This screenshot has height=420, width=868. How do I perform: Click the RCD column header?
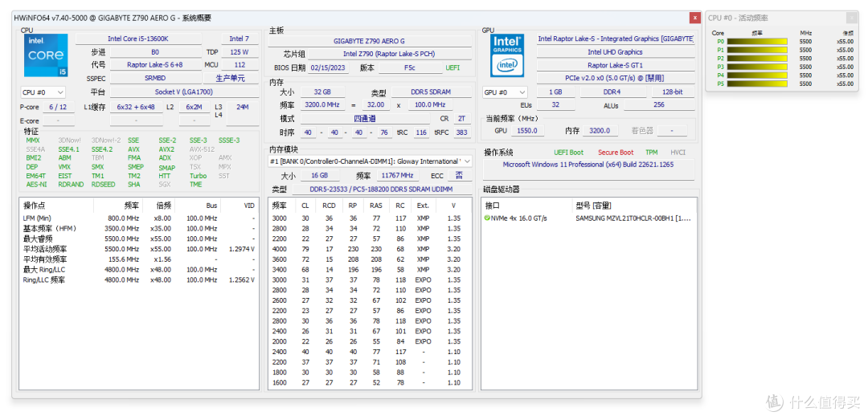[329, 206]
